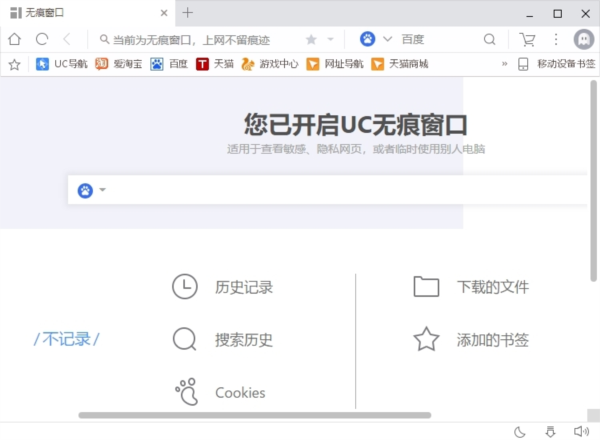Click the 历史记录 text

[244, 287]
